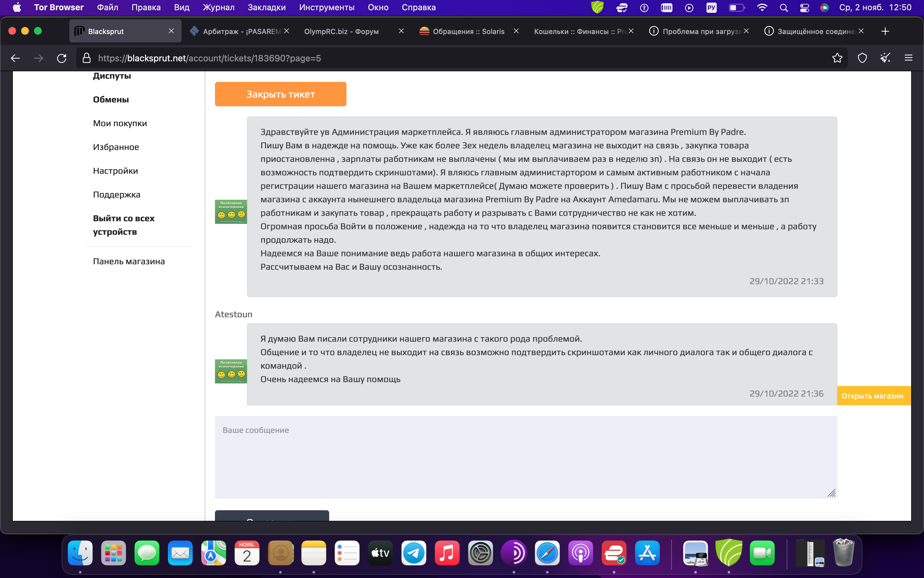This screenshot has height=578, width=924.
Task: Open Настройки in the sidebar
Action: (x=115, y=171)
